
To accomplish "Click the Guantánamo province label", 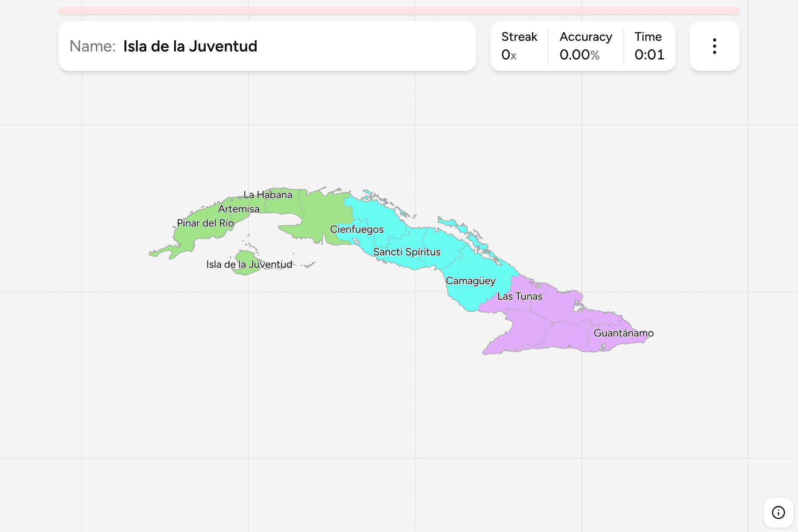I will coord(624,333).
